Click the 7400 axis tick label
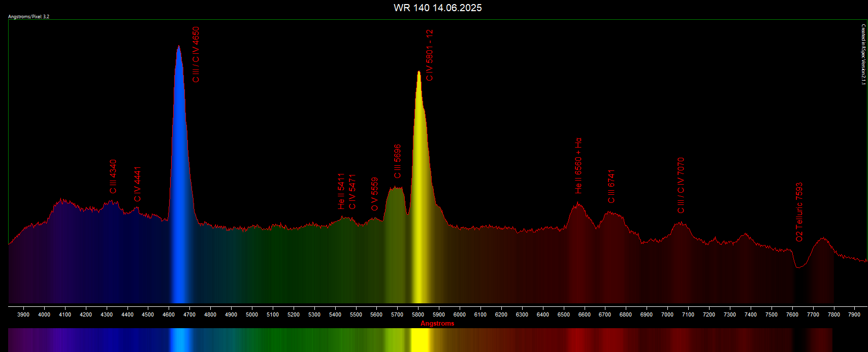 coord(751,314)
